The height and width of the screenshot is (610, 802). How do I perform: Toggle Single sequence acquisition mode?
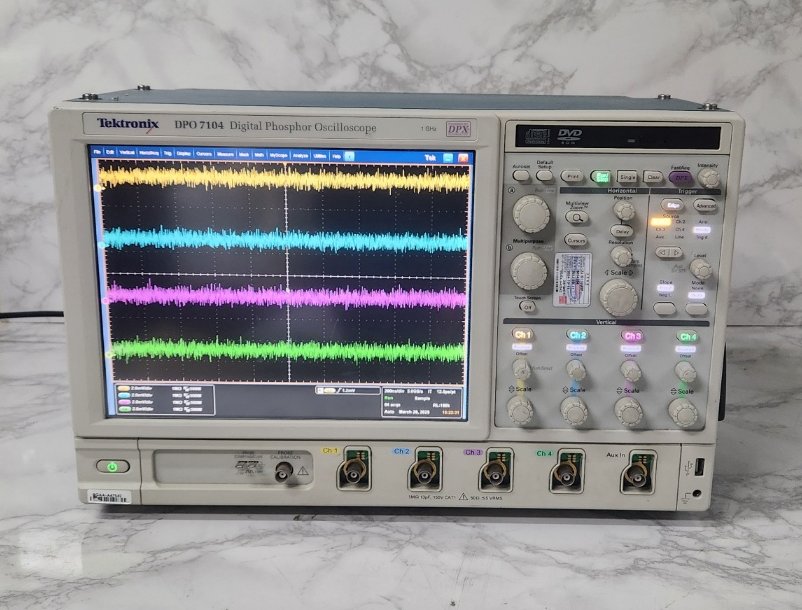[x=625, y=176]
